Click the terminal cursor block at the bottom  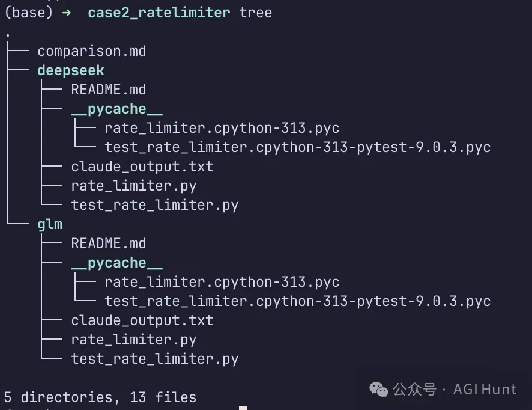pyautogui.click(x=243, y=408)
